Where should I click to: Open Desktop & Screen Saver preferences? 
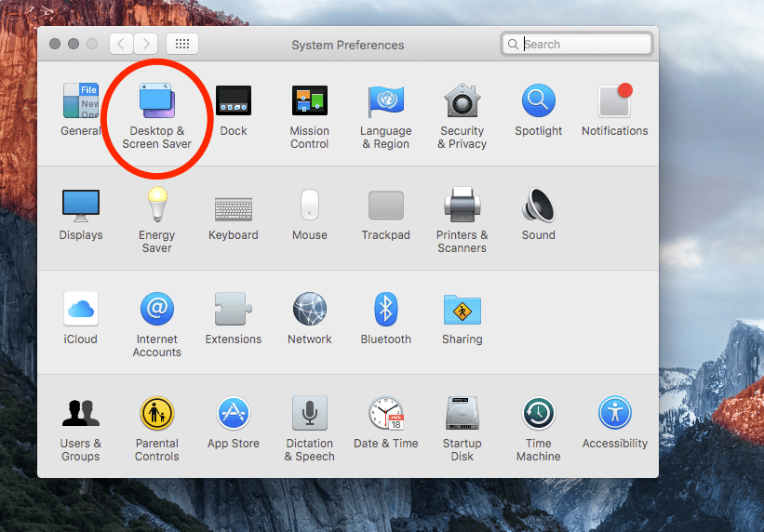pos(156,101)
